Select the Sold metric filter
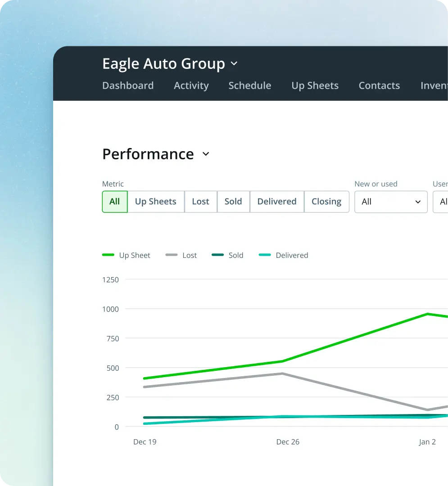 coord(233,202)
